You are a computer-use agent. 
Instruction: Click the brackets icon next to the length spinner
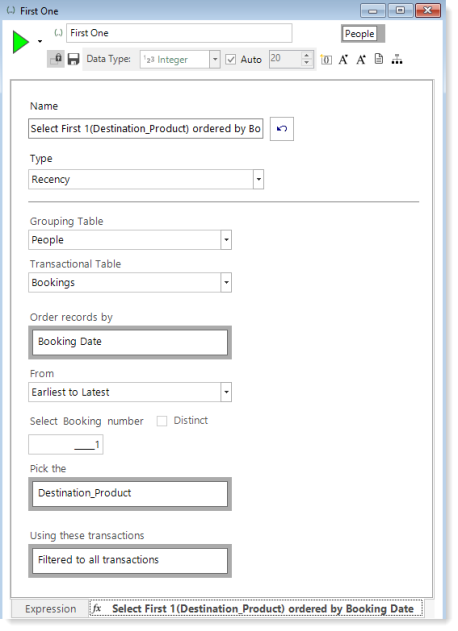(x=326, y=60)
